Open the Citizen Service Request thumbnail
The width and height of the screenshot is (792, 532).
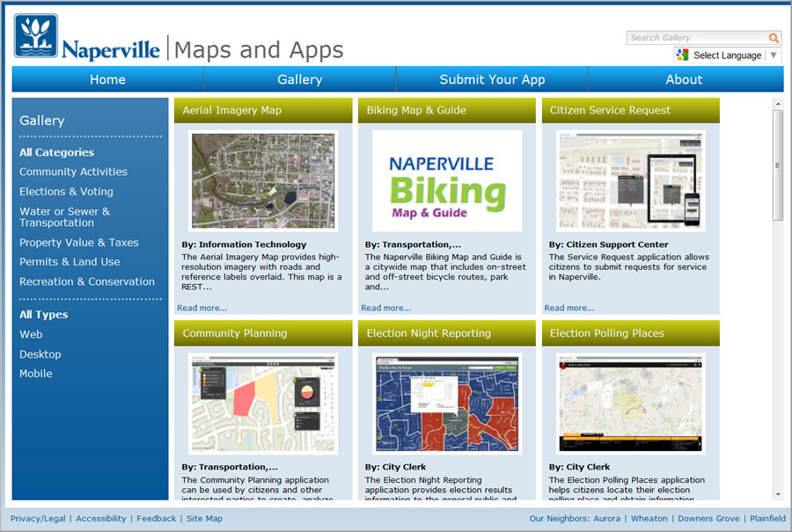[x=630, y=180]
